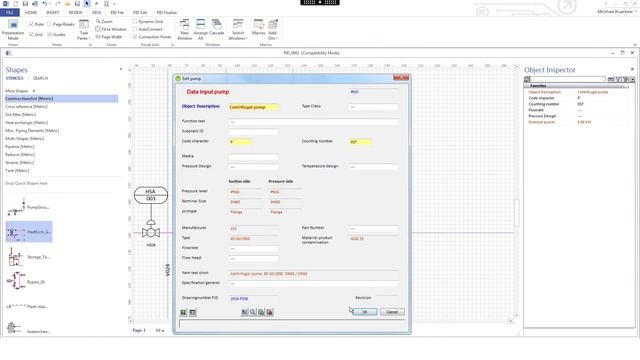Viewport: 640px width, 360px height.
Task: Activate Presentation Mode in the ribbon
Action: tap(13, 30)
